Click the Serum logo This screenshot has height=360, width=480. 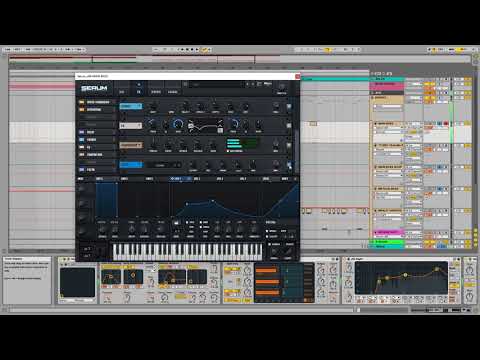pos(94,88)
